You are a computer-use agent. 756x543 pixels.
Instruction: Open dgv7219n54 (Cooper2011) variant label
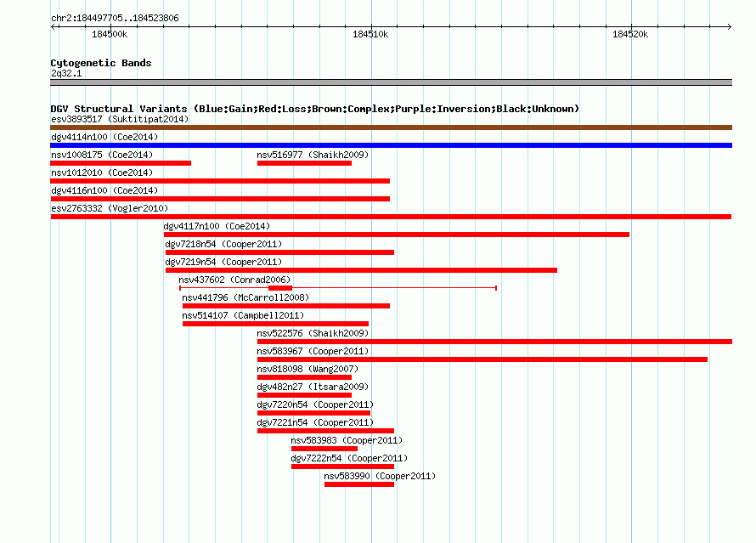(223, 262)
